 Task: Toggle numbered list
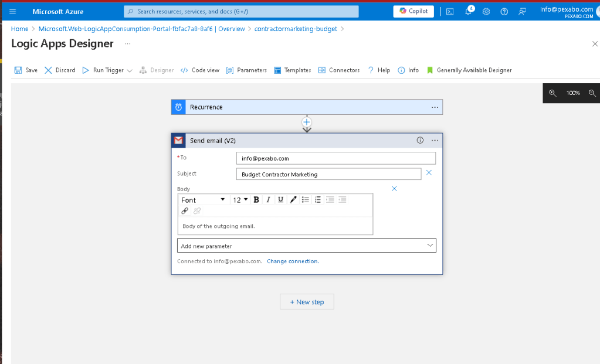pyautogui.click(x=318, y=200)
